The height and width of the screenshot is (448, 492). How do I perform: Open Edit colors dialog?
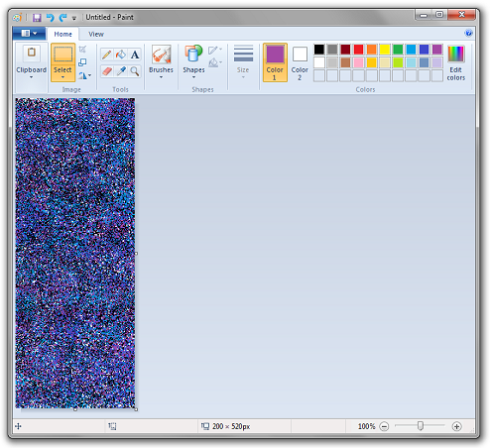(456, 62)
